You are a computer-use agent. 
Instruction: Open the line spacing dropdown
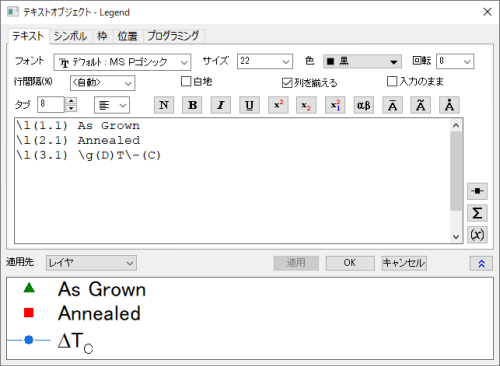click(102, 83)
